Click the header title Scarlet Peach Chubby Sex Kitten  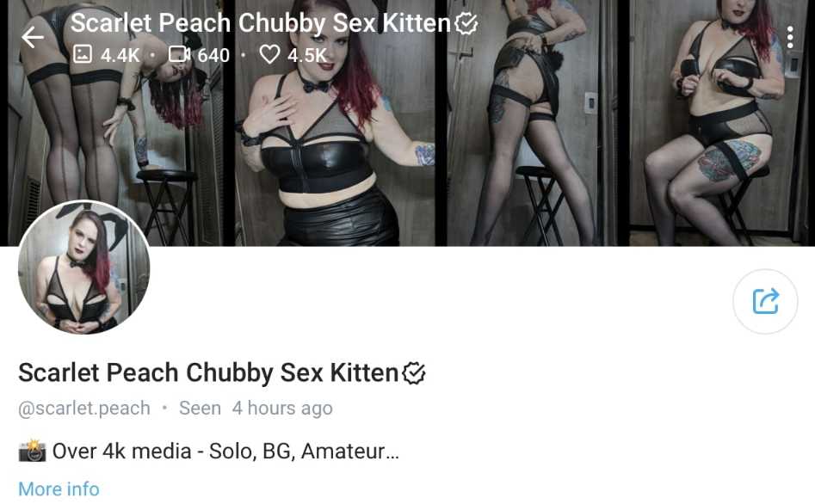pyautogui.click(x=261, y=23)
